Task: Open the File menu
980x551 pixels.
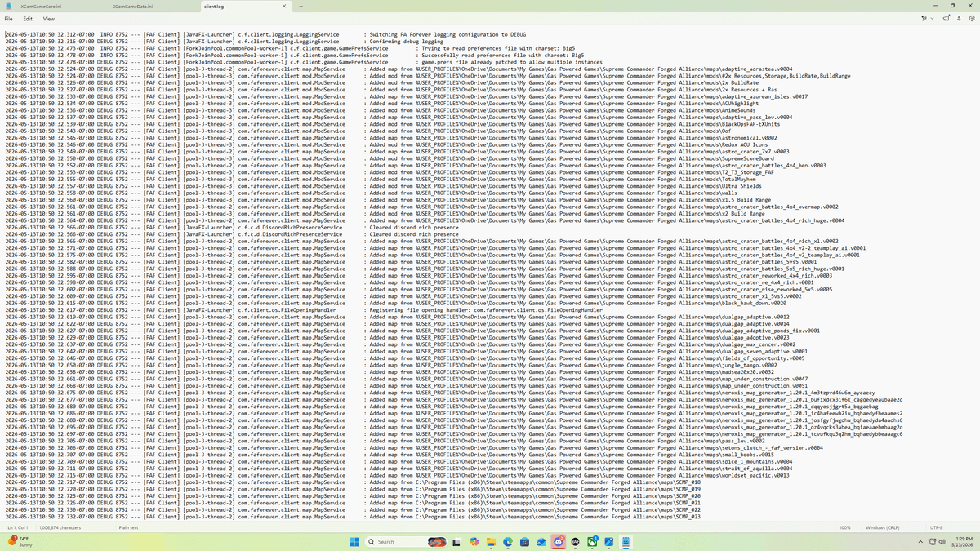Action: (x=9, y=18)
